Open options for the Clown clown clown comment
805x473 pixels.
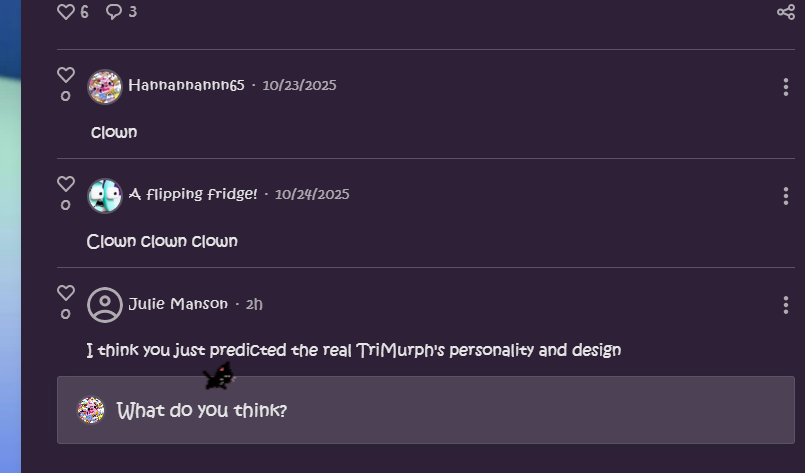tap(786, 196)
